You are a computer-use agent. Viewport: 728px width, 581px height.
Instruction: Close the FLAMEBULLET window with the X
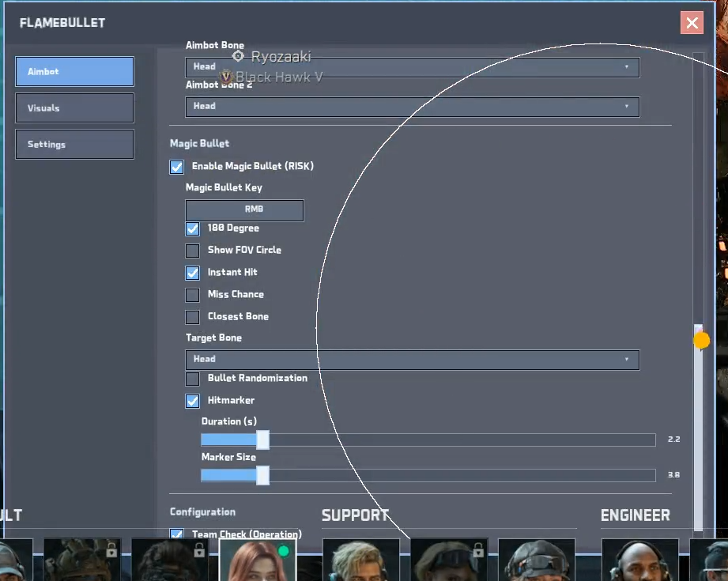(x=692, y=23)
